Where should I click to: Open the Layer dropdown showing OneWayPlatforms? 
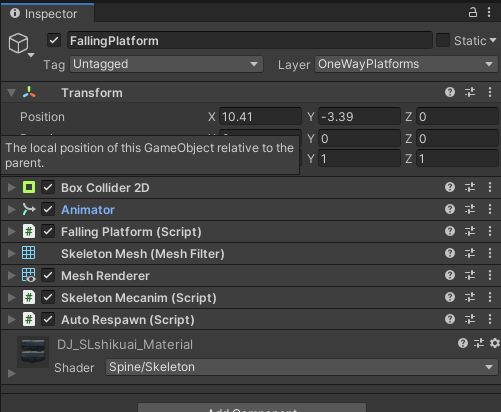[x=406, y=64]
